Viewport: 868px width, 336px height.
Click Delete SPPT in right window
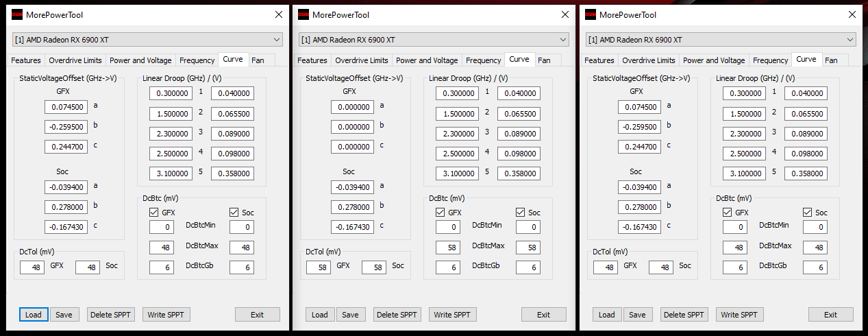tap(684, 315)
